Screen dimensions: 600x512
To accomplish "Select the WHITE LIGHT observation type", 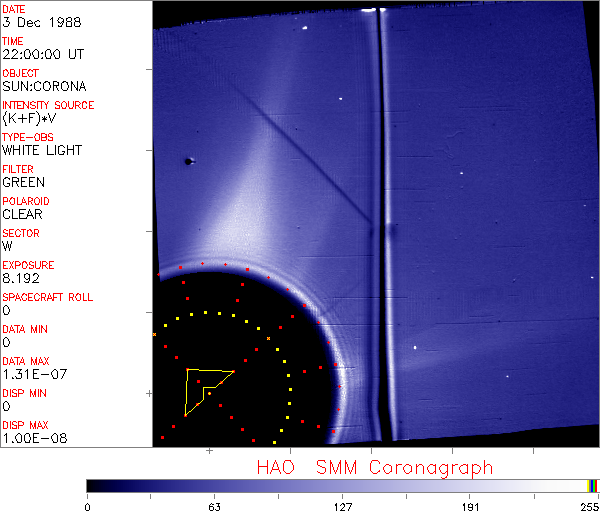I will coord(42,150).
